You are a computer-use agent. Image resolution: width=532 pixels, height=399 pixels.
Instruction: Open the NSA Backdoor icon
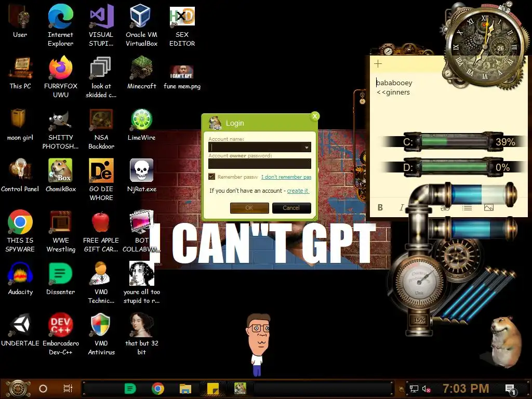point(101,129)
